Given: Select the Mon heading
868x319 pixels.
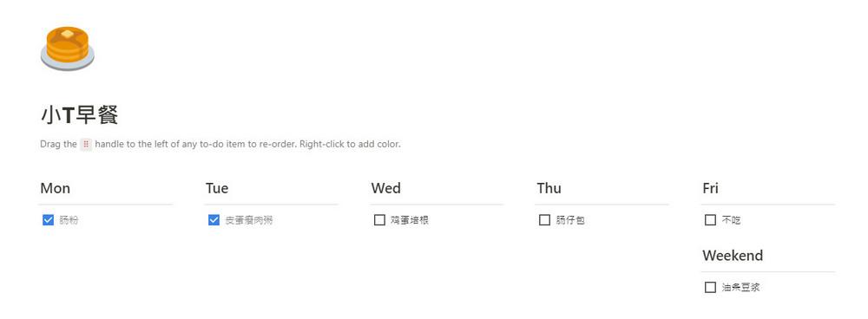Looking at the screenshot, I should (x=56, y=188).
